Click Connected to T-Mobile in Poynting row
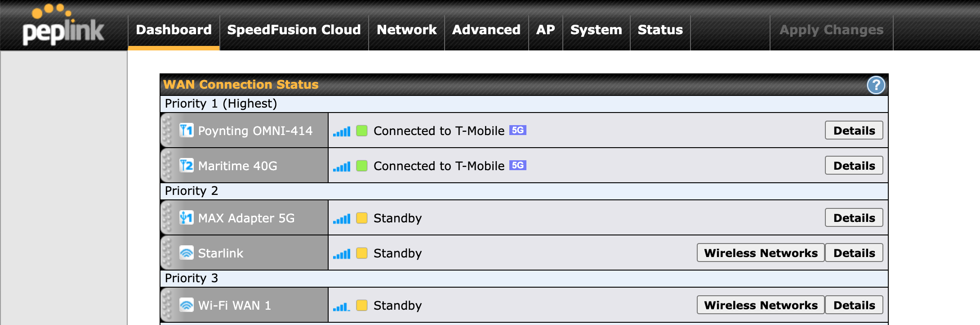Screen dimensions: 980x325 (x=439, y=131)
